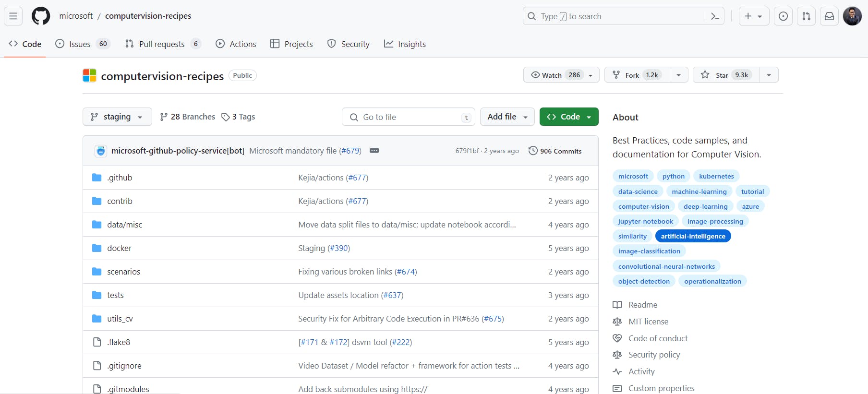Expand the commit message ellipsis
This screenshot has width=868, height=394.
tap(374, 151)
